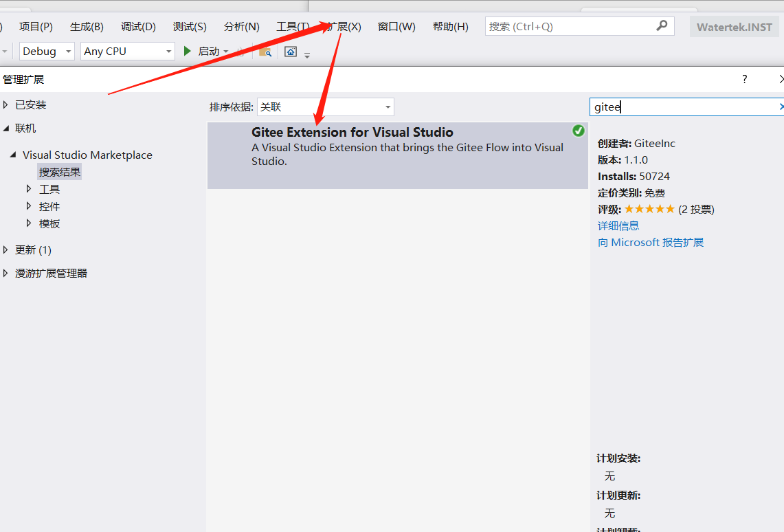The width and height of the screenshot is (784, 532).
Task: Open the toolbar overflow options arrow
Action: click(x=307, y=53)
